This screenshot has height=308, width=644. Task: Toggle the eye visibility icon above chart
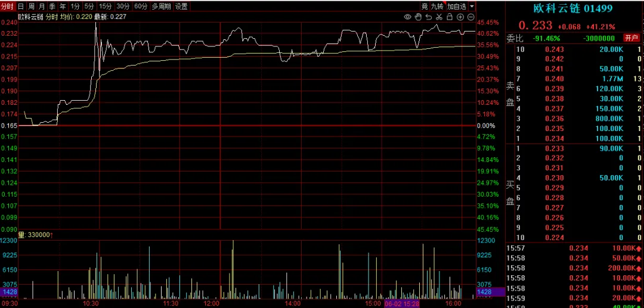click(x=408, y=17)
